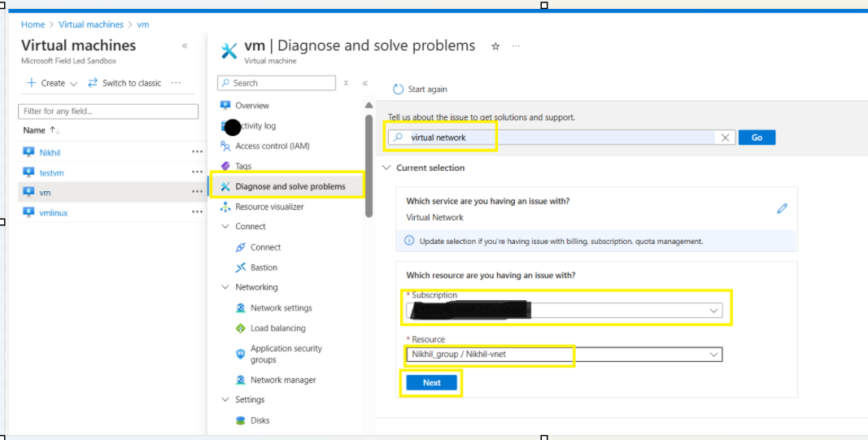
Task: Click the vm breadcrumb link
Action: [143, 24]
